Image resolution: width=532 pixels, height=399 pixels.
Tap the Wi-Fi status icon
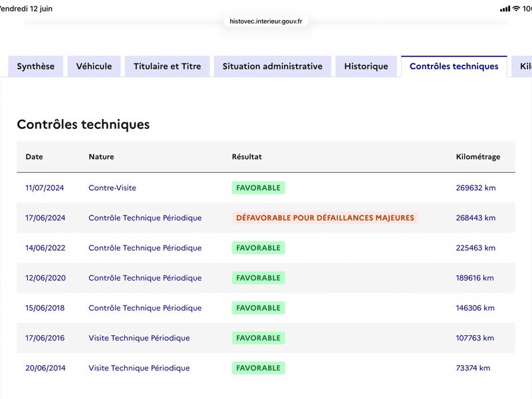[x=516, y=9]
